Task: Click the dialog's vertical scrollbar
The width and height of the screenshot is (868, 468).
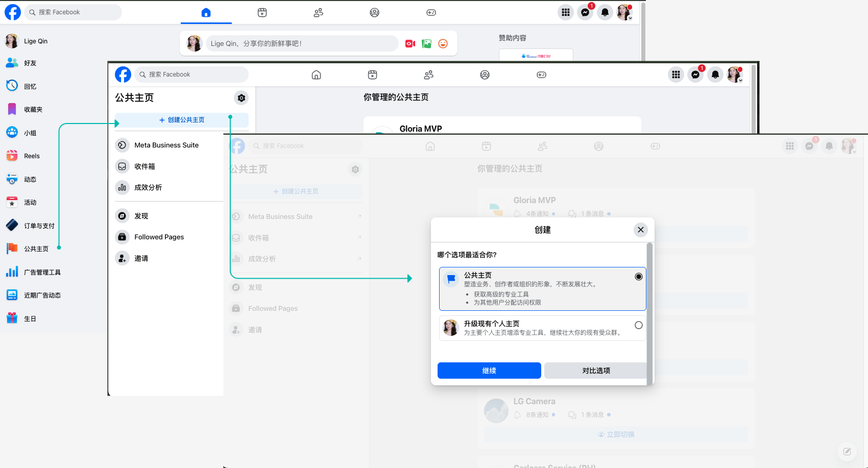Action: (650, 313)
